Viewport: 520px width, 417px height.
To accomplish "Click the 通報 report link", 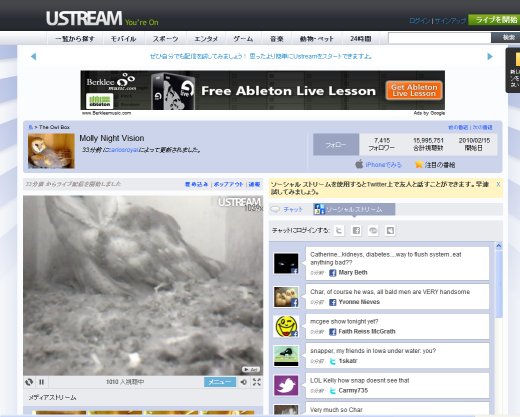I will click(x=254, y=184).
